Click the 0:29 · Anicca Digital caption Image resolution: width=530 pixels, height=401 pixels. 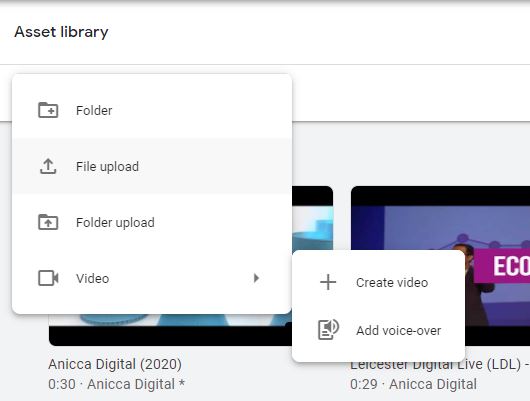click(413, 384)
